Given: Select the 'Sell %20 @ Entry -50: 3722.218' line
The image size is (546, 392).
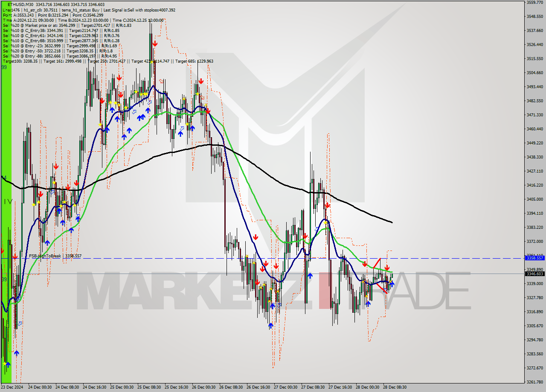Looking at the screenshot, I should coord(58,51).
